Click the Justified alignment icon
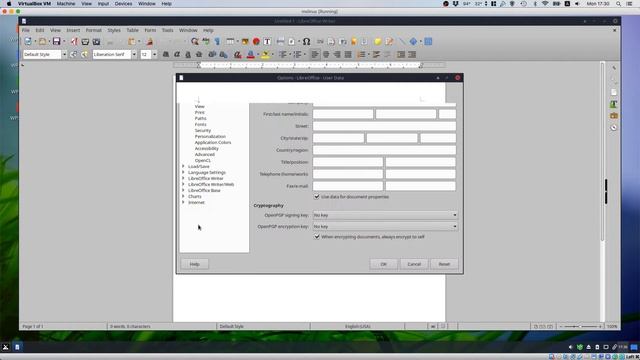This screenshot has height=360, width=640. [348, 54]
